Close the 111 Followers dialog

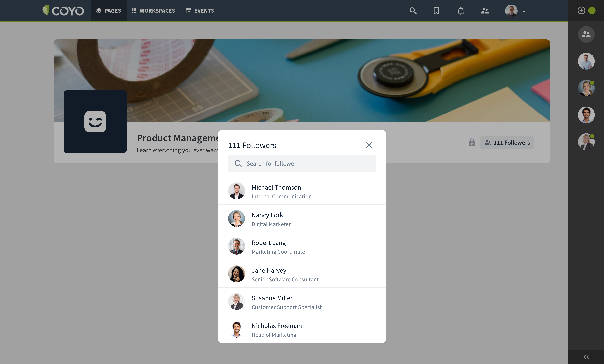pyautogui.click(x=369, y=145)
